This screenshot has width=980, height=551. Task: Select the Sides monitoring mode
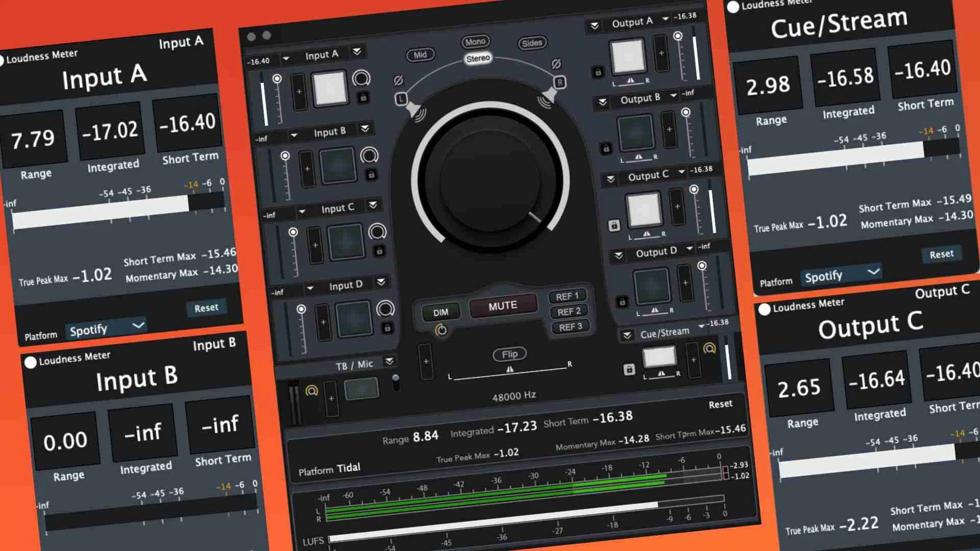pyautogui.click(x=532, y=43)
